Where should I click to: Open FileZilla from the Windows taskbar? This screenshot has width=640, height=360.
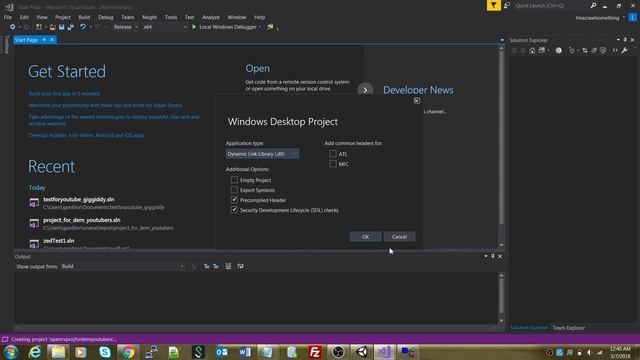pos(314,352)
